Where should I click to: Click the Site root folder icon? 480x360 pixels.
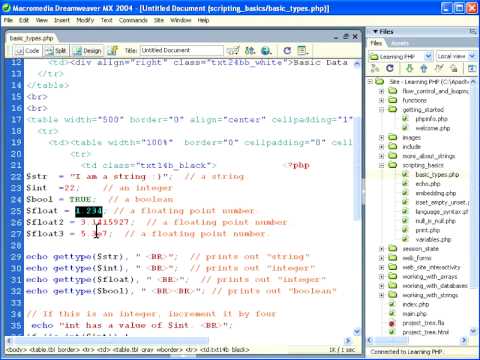tap(380, 81)
